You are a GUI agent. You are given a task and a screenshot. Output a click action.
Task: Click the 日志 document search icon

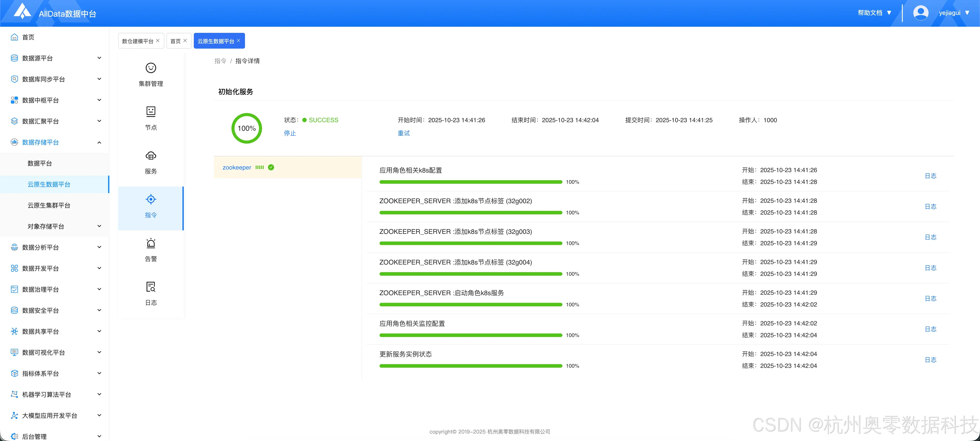point(151,287)
